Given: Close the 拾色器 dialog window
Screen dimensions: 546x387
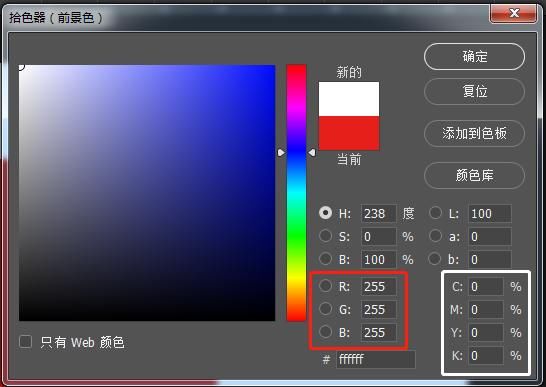Looking at the screenshot, I should pos(514,14).
